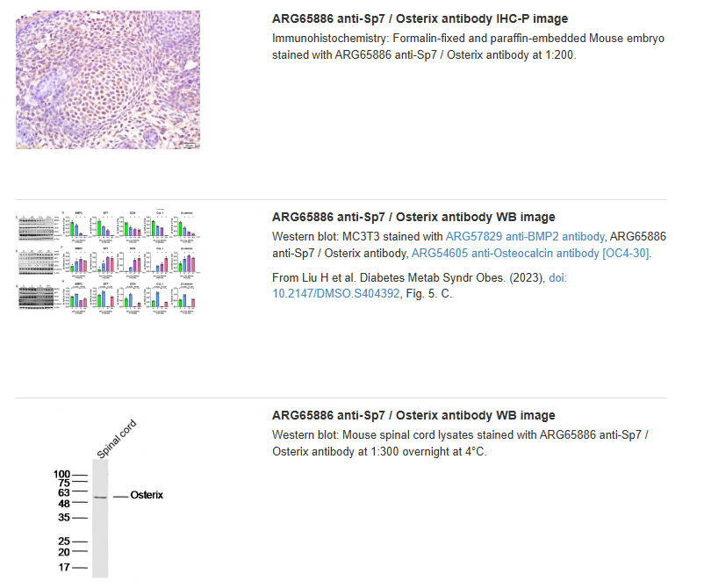Open the ARG57829 anti-BMP2 antibody link
704x588 pixels.
tap(525, 237)
